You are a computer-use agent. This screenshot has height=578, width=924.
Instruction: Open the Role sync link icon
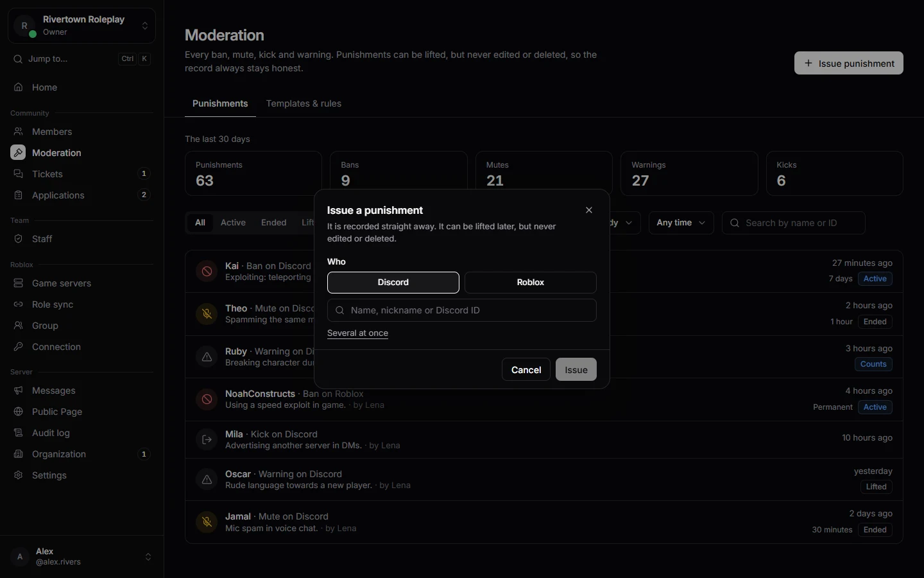(x=19, y=304)
